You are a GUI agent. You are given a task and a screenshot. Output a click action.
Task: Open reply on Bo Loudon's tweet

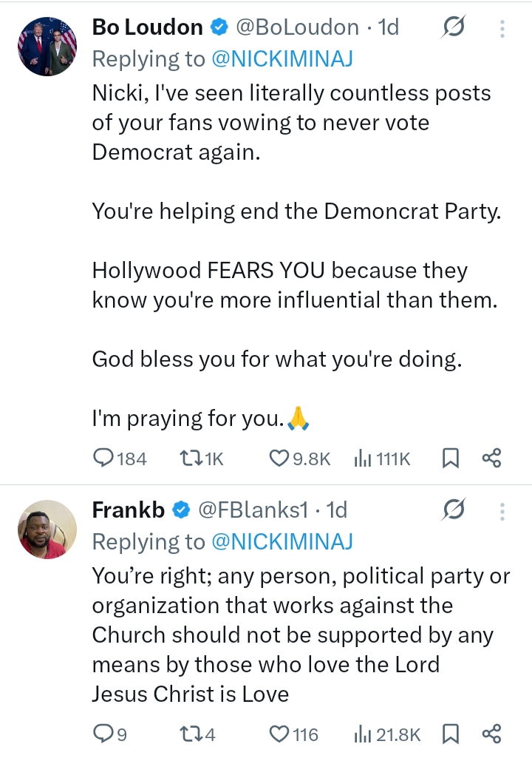(120, 458)
